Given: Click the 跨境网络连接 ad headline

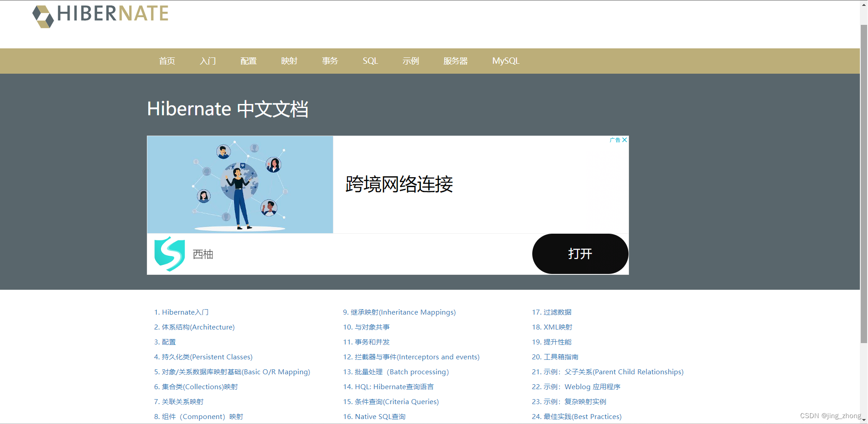Looking at the screenshot, I should tap(399, 184).
